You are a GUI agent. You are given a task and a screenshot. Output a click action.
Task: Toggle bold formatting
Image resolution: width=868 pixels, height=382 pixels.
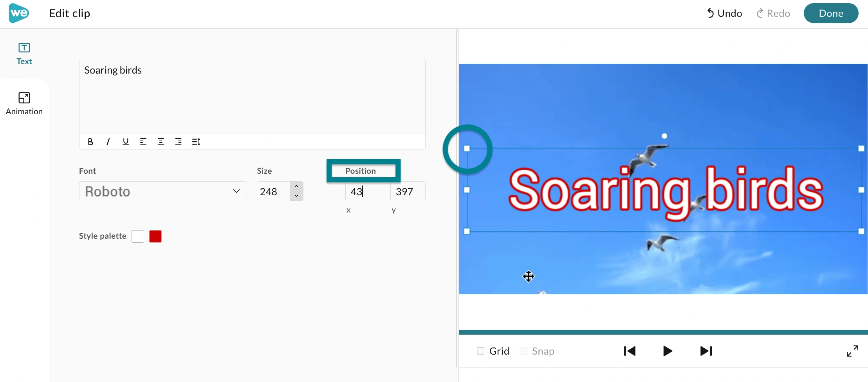pos(90,142)
